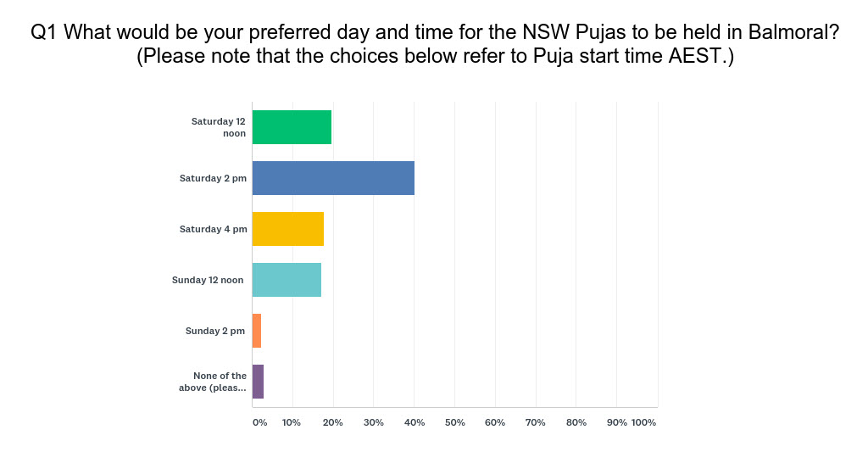Click the 0% tick on the x-axis
Screen dimensions: 868x452
259,422
